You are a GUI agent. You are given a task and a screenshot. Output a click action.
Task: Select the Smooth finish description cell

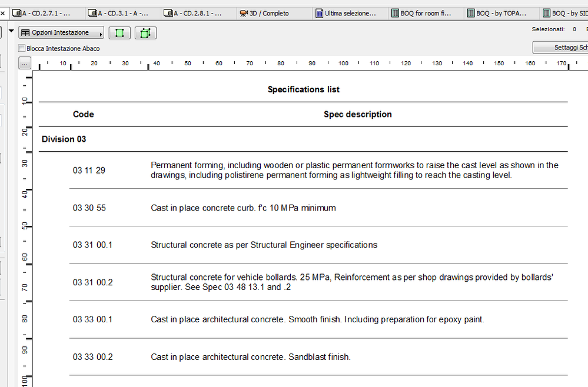[x=317, y=319]
